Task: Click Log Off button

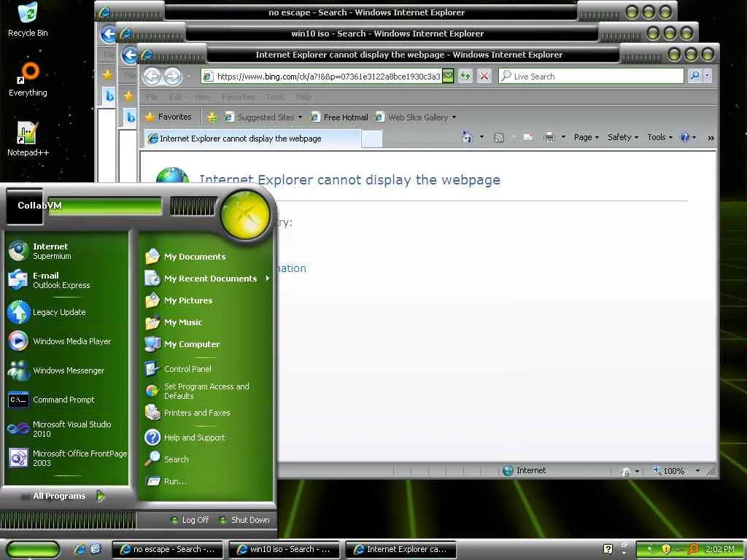Action: (x=190, y=520)
